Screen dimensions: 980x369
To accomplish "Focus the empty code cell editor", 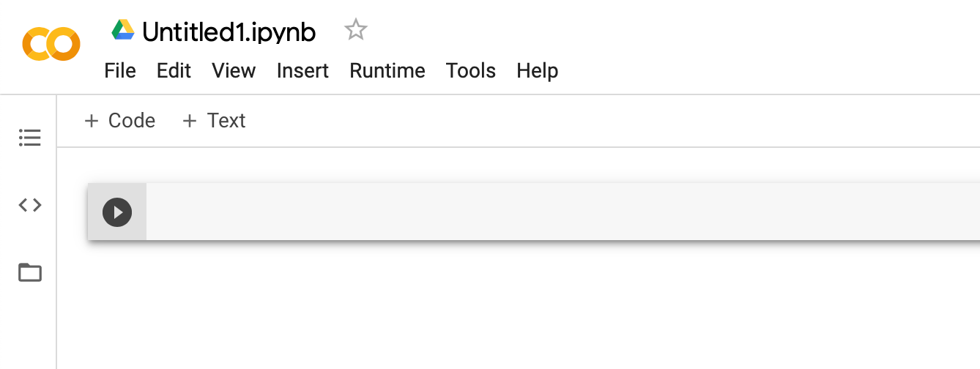I will 557,212.
